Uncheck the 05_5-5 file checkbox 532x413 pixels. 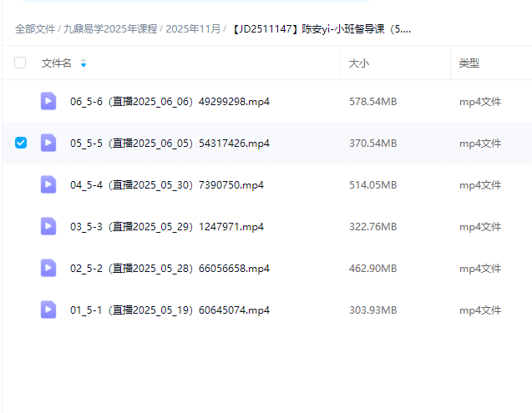pyautogui.click(x=21, y=143)
